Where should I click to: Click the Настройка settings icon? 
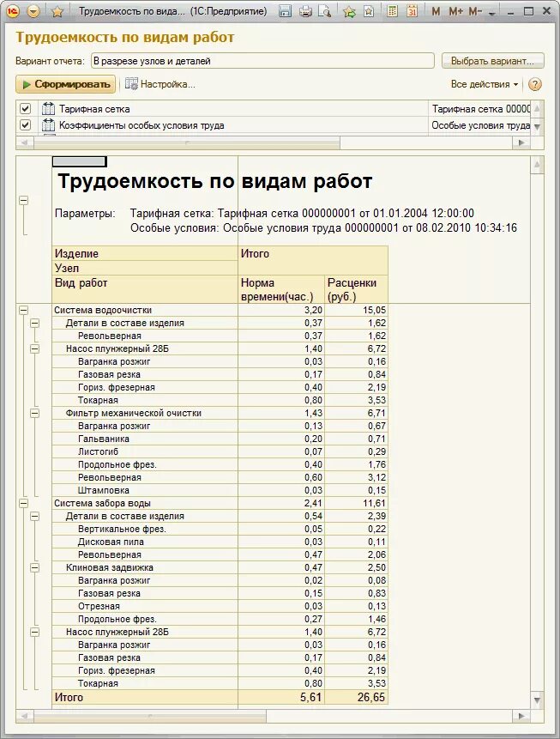point(131,84)
